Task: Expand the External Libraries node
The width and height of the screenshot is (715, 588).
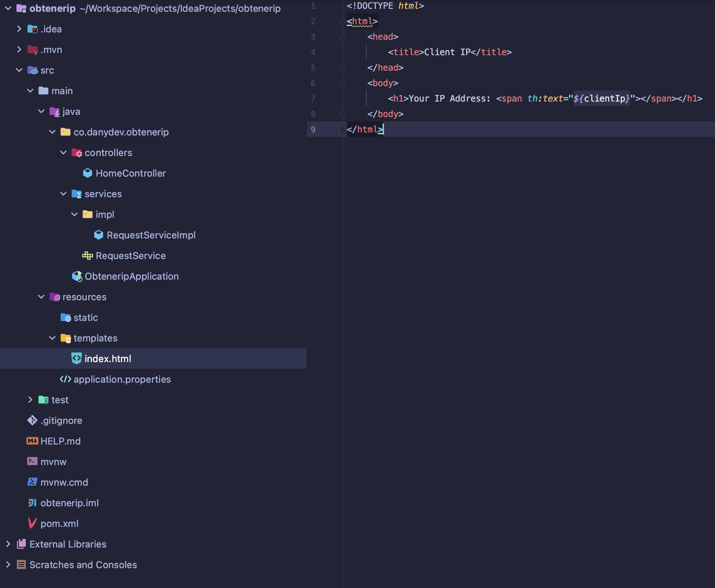Action: [x=8, y=544]
